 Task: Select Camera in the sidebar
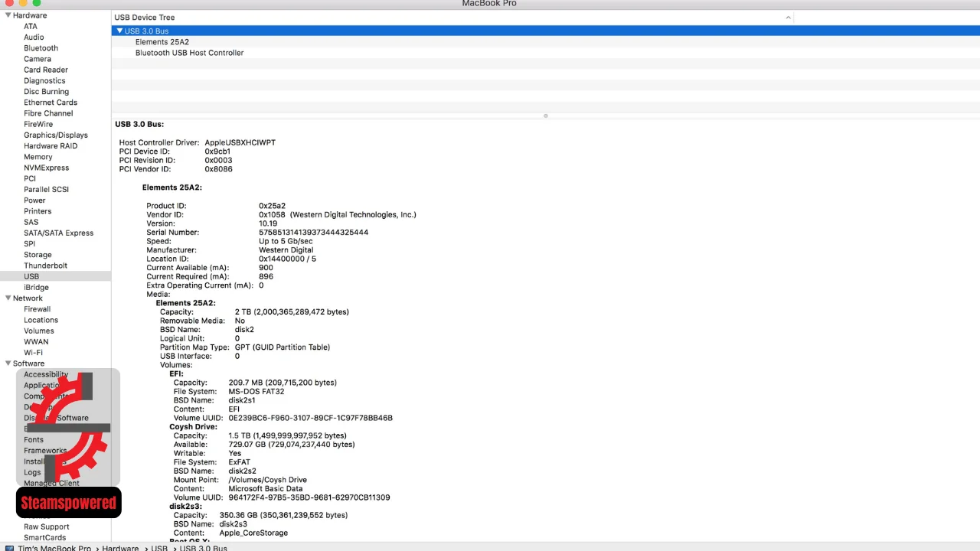[x=38, y=59]
